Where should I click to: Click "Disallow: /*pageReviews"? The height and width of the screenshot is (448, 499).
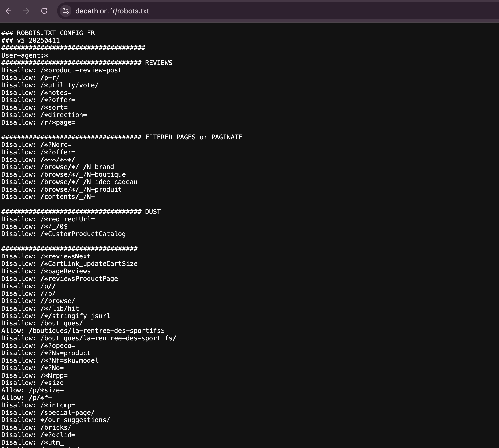(x=46, y=271)
